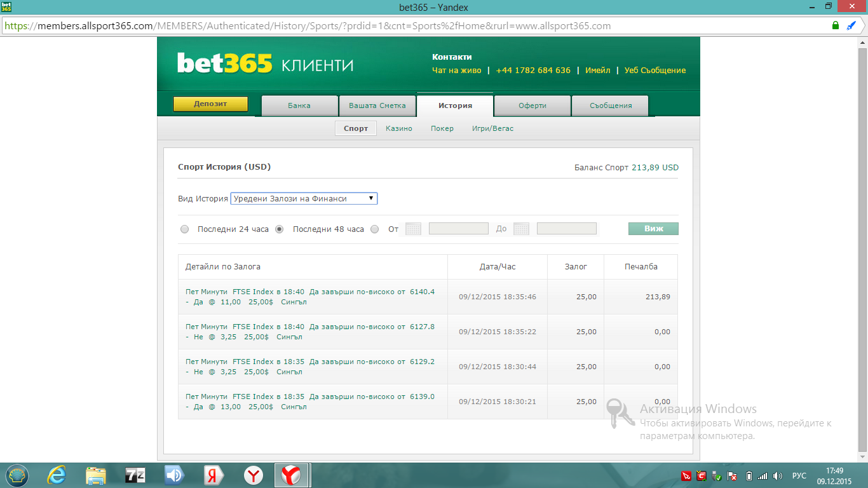Click the Safely Remove Hardware tray icon
The image size is (868, 488).
coord(717,476)
